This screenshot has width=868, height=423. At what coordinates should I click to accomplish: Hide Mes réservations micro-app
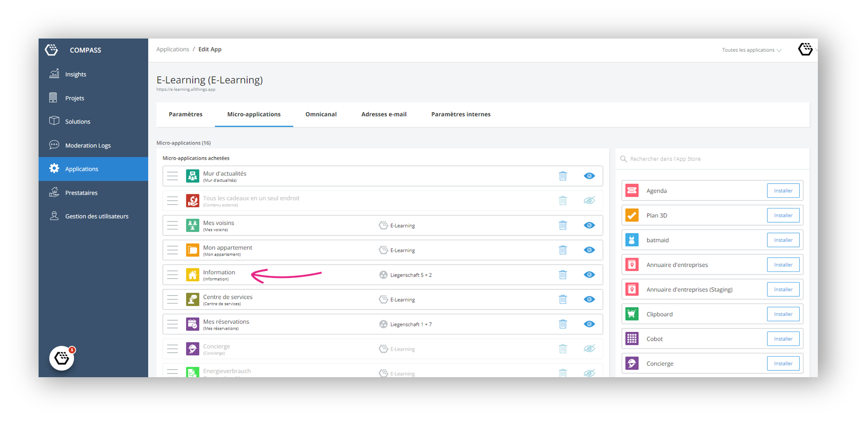[x=589, y=324]
